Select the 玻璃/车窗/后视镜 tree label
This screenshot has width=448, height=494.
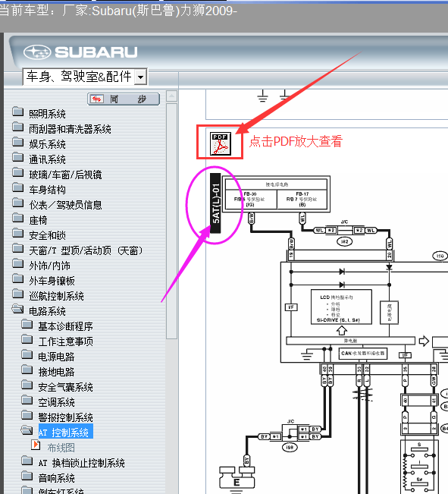click(65, 175)
